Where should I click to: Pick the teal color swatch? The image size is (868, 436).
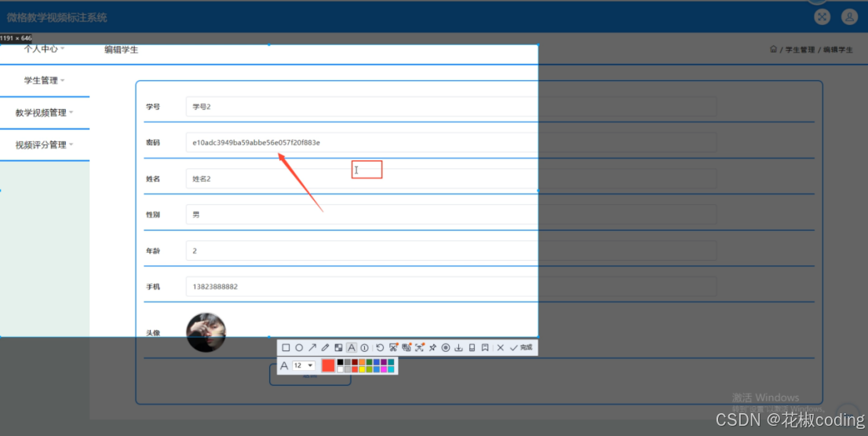click(x=391, y=362)
